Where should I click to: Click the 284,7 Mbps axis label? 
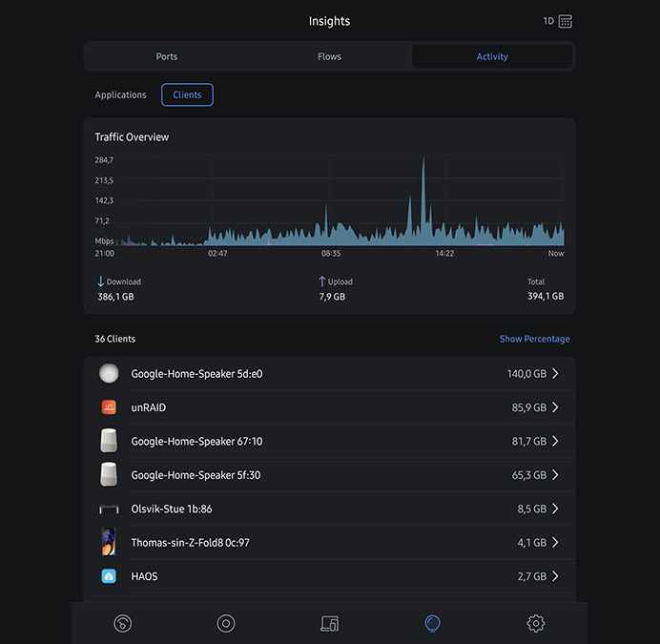point(104,160)
